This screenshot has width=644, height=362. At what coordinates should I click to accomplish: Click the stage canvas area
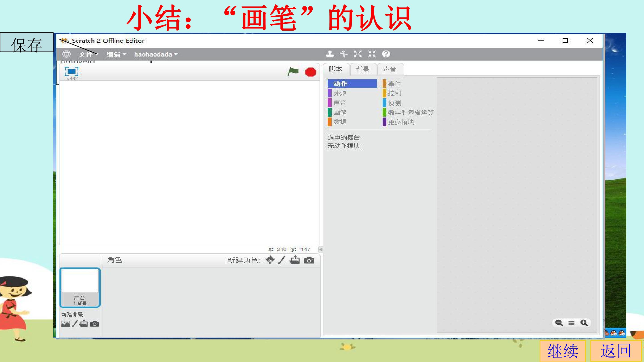click(x=189, y=162)
